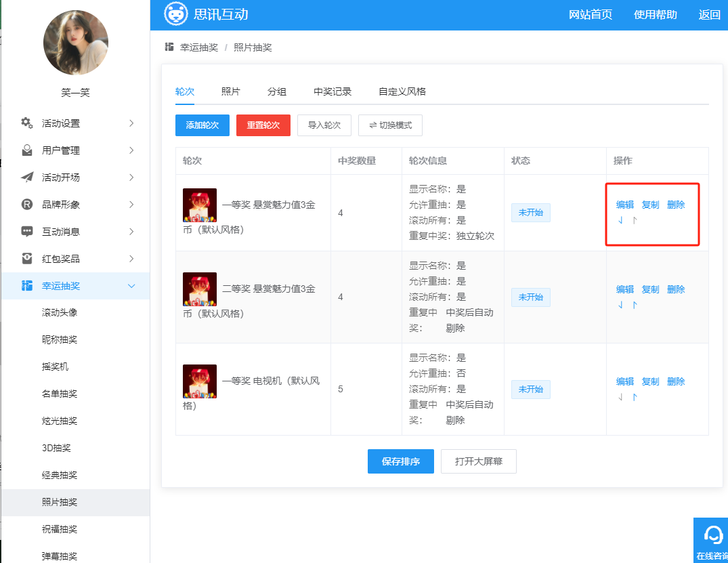The image size is (728, 563).
Task: Move the 电视机 round up with arrow
Action: (x=635, y=397)
